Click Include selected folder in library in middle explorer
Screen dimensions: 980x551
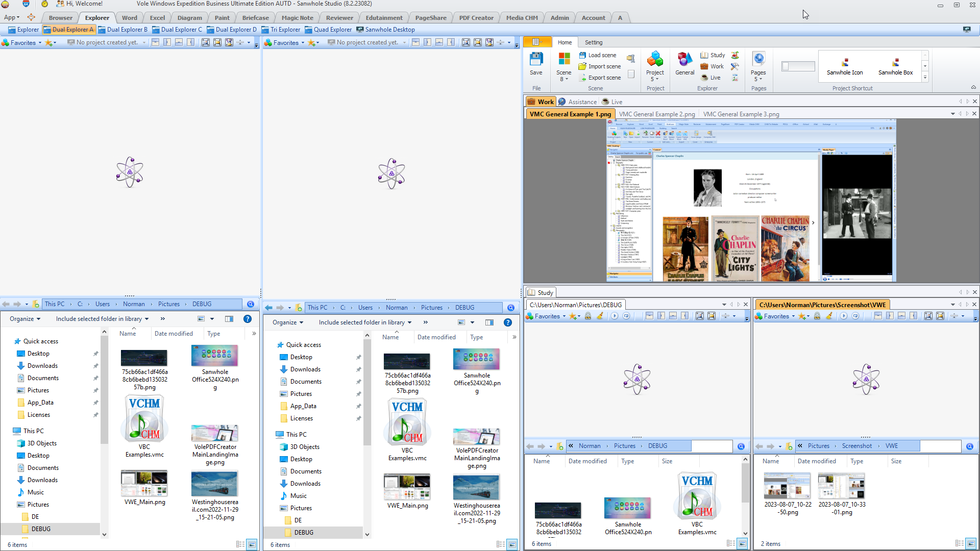pyautogui.click(x=365, y=322)
